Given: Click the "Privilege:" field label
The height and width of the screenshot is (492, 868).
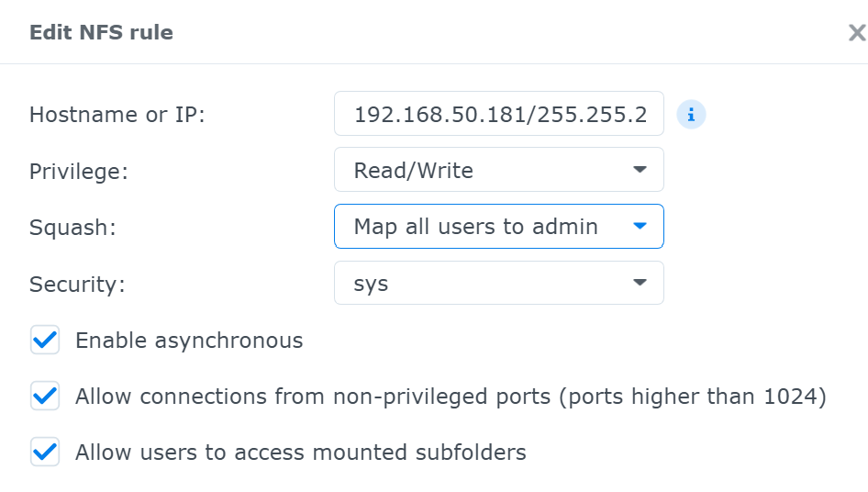Looking at the screenshot, I should click(x=78, y=171).
